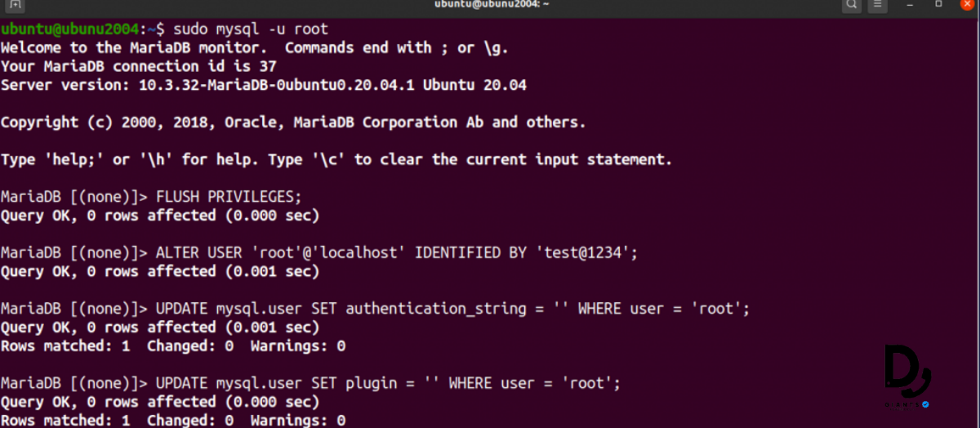Maximize the terminal window
The width and height of the screenshot is (980, 428).
click(x=938, y=5)
